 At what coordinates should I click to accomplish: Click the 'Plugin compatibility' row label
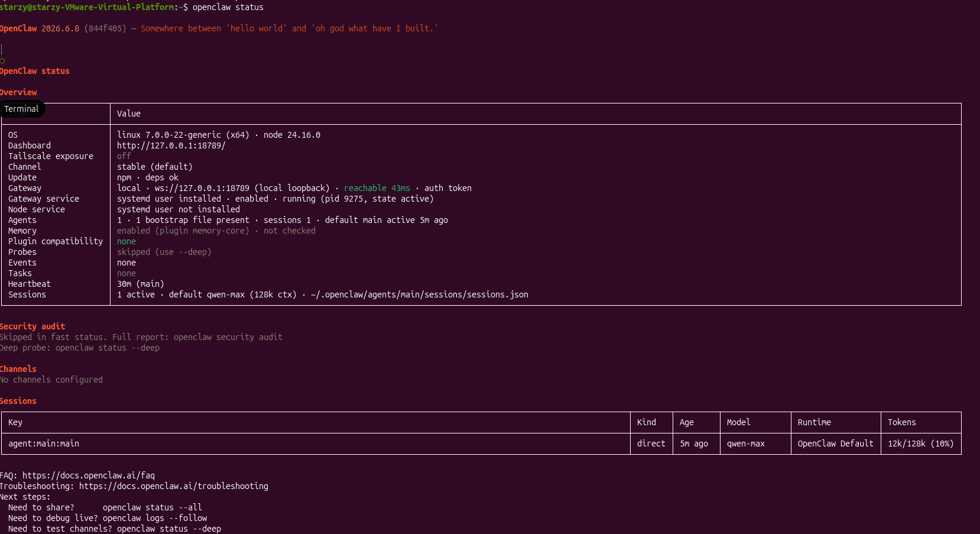[56, 241]
